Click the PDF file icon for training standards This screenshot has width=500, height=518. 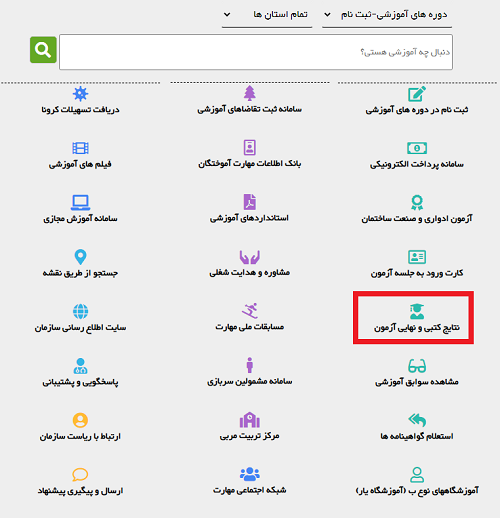click(250, 202)
